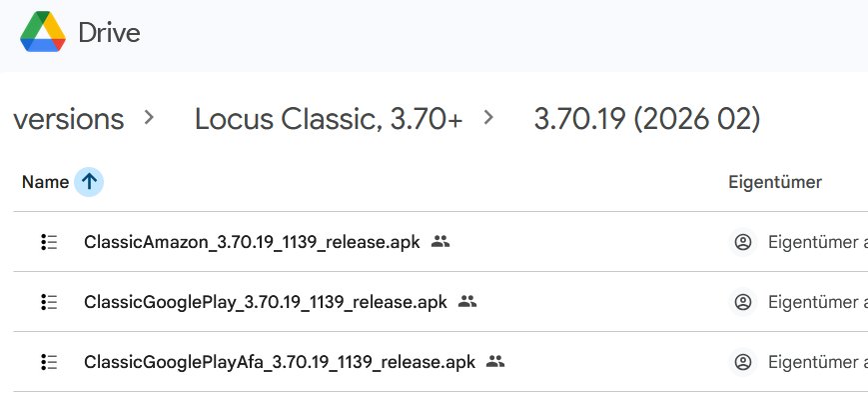This screenshot has height=418, width=868.
Task: Click shared people icon beside ClassicGooglePlayAfa apk
Action: (495, 362)
